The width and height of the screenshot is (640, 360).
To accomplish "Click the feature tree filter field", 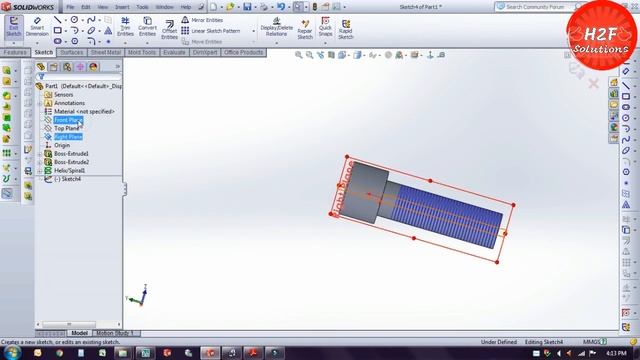I will (78, 77).
